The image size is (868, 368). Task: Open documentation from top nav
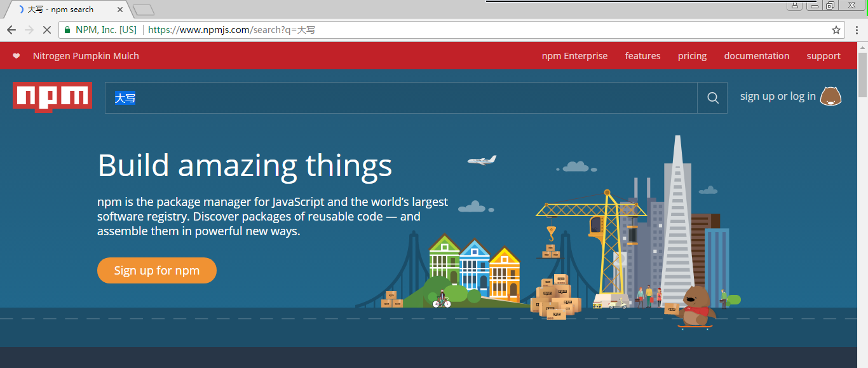click(x=756, y=56)
